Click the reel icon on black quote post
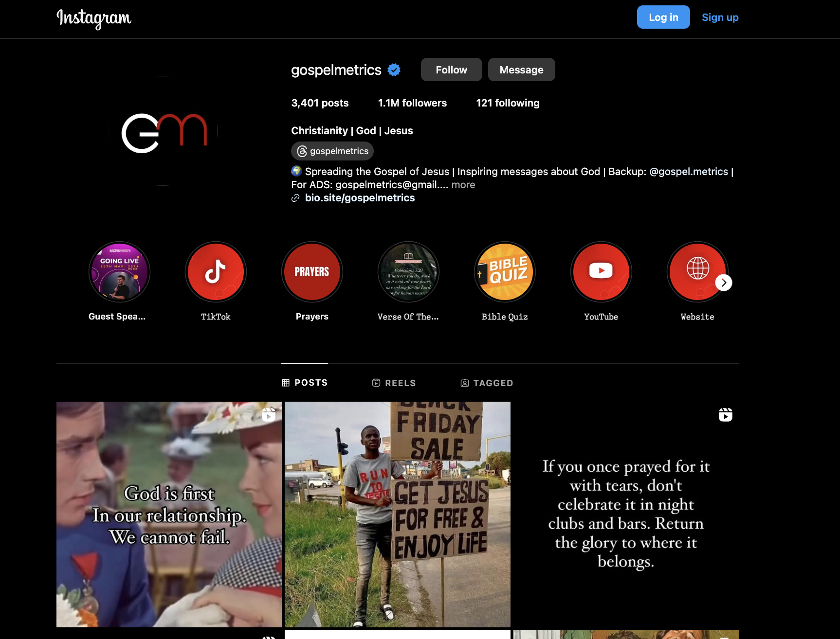The image size is (840, 639). coord(725,415)
